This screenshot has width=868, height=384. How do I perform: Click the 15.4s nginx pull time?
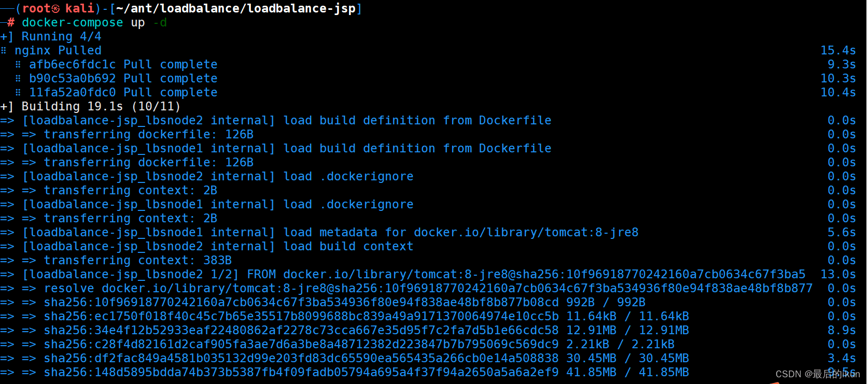[x=838, y=50]
